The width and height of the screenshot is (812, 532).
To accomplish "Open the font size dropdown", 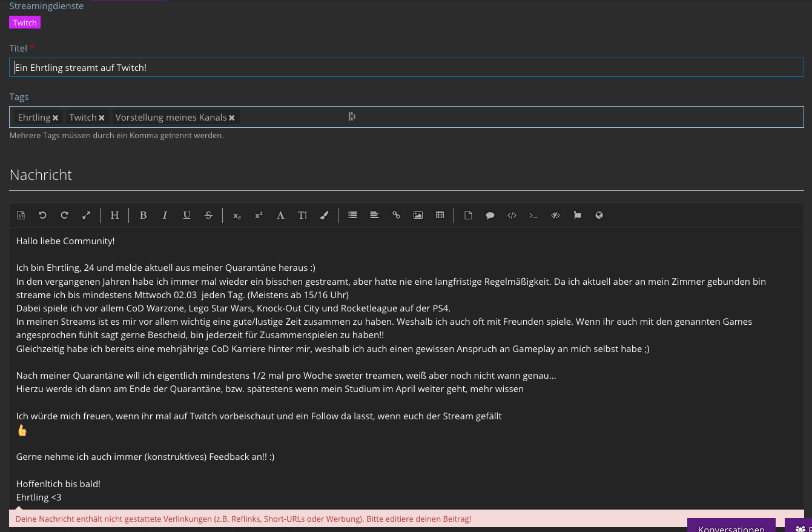I will [302, 215].
